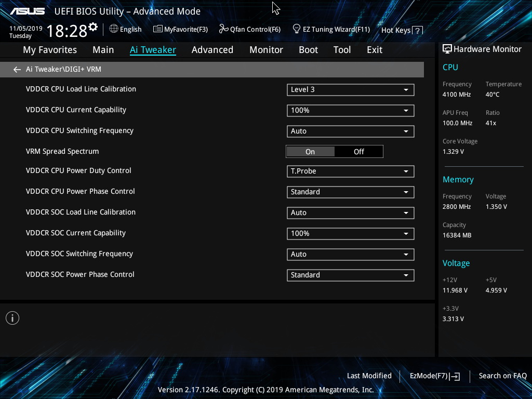Open the Boot tab
The width and height of the screenshot is (532, 399).
click(308, 50)
